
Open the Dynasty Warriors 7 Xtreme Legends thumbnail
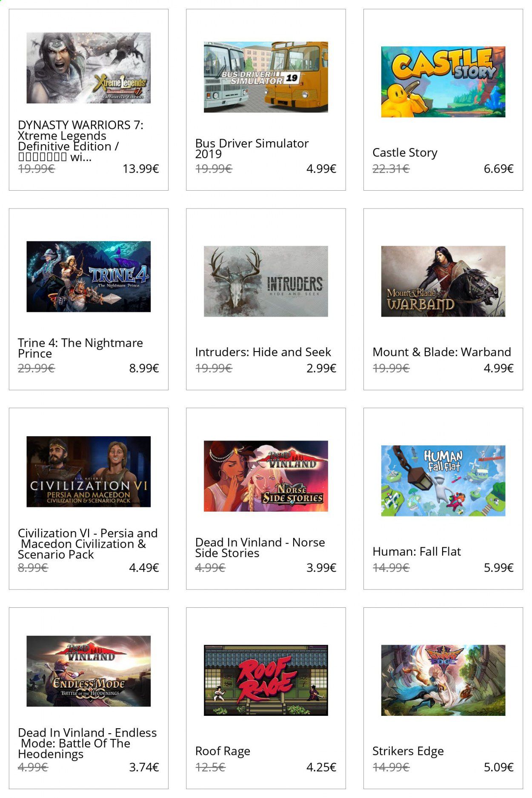point(89,68)
